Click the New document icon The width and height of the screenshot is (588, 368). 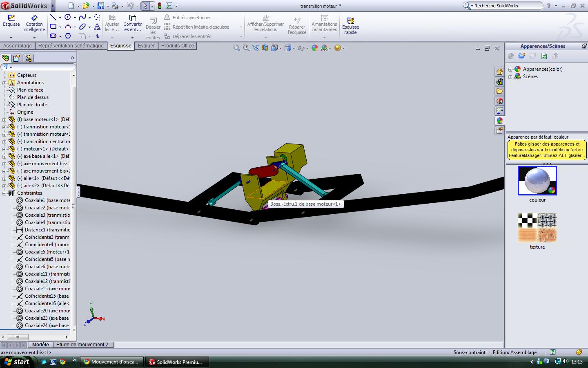coord(71,6)
